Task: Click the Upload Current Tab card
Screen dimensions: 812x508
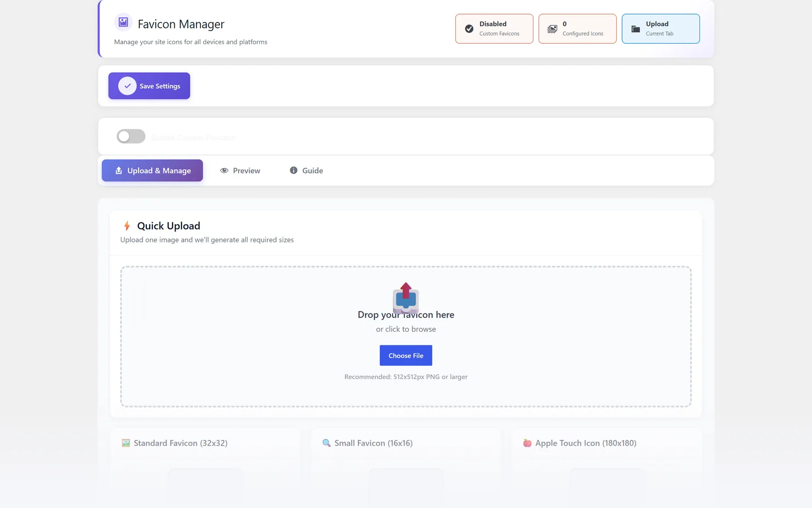Action: (x=661, y=28)
